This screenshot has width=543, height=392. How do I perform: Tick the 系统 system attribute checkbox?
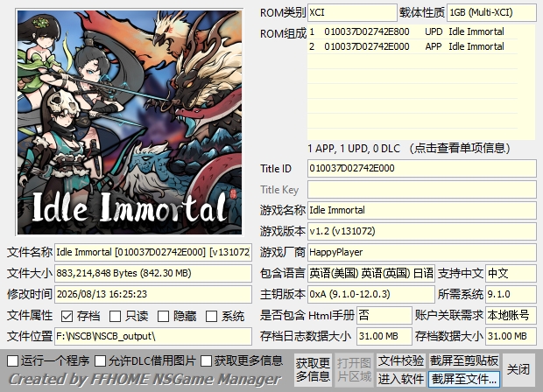coord(211,316)
